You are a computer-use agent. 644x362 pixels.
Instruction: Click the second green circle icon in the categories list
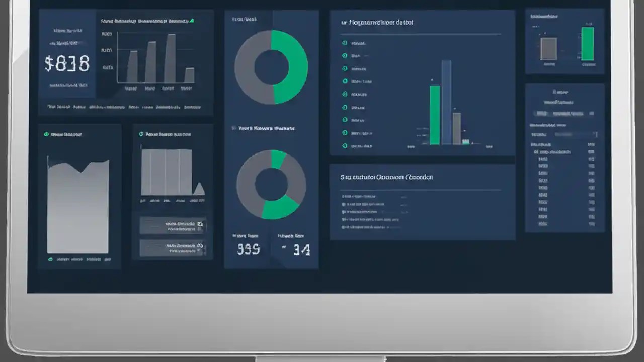point(345,56)
